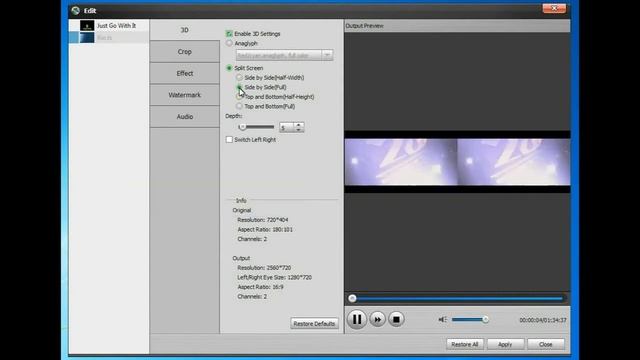The width and height of the screenshot is (640, 360).
Task: Click the Restore All button
Action: pyautogui.click(x=464, y=344)
